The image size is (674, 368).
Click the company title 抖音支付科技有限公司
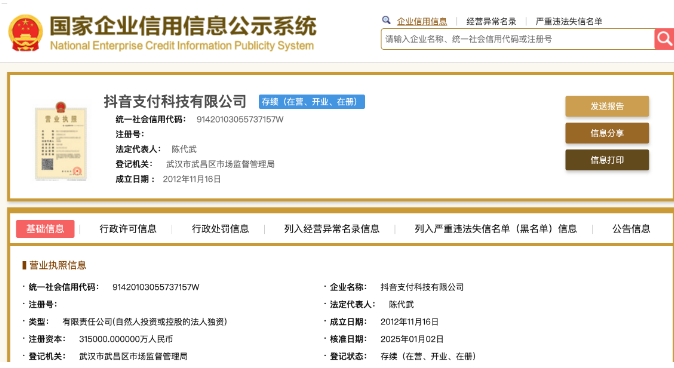(x=175, y=101)
